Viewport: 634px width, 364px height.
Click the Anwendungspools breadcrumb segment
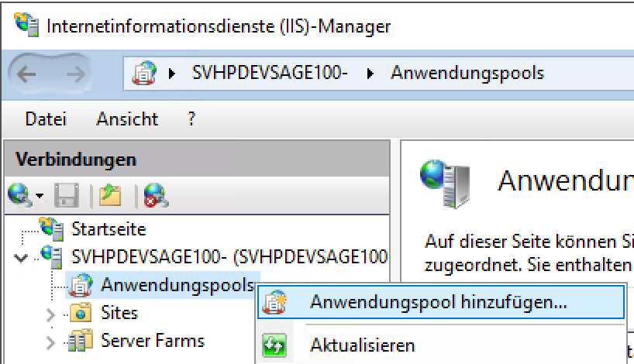coord(467,74)
